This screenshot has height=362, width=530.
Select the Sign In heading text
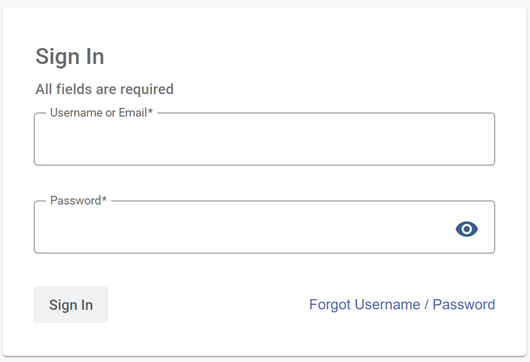coord(70,56)
